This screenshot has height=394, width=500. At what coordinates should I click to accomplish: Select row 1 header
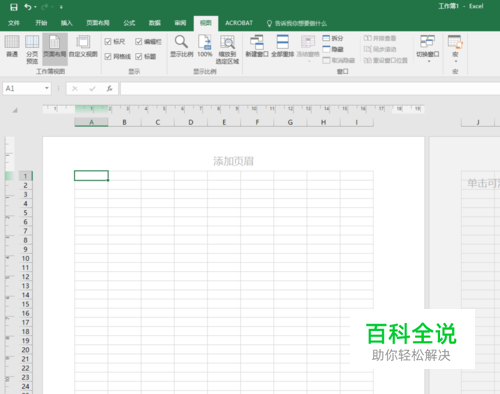25,176
